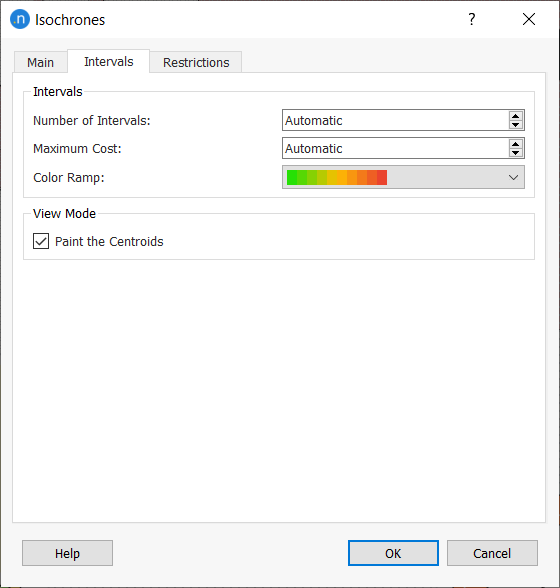Click the OK button
This screenshot has width=560, height=588.
(x=393, y=553)
